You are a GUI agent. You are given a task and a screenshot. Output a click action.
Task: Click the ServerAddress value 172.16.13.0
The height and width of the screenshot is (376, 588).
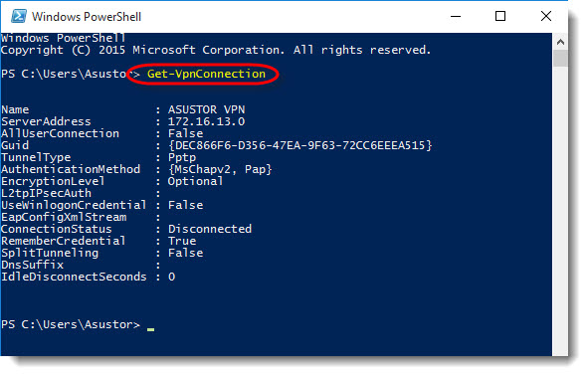pyautogui.click(x=206, y=121)
